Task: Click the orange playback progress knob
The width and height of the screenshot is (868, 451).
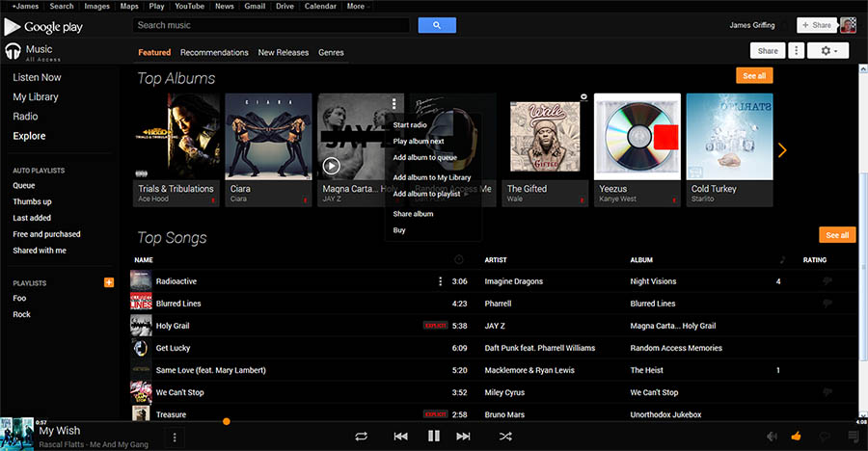Action: [x=227, y=422]
